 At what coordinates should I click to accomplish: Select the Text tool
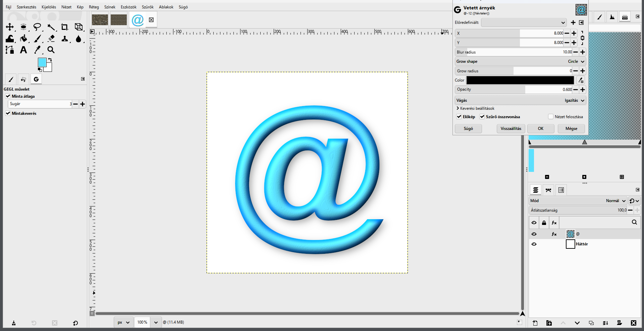coord(23,50)
